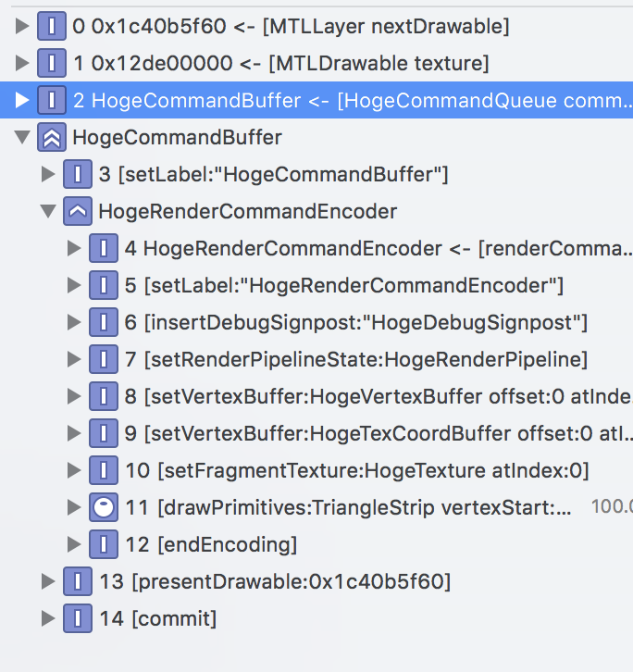
Task: Select '2 HogeCommandBuffer <- [HogeCommandQueue' row text
Action: 353,101
